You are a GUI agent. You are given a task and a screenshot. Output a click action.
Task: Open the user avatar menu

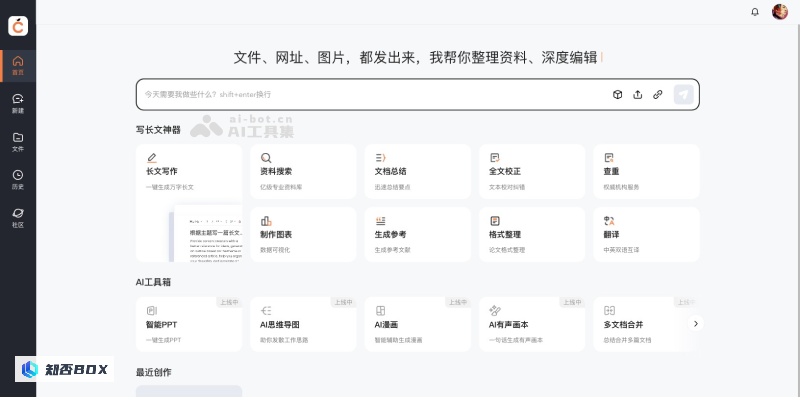click(780, 12)
